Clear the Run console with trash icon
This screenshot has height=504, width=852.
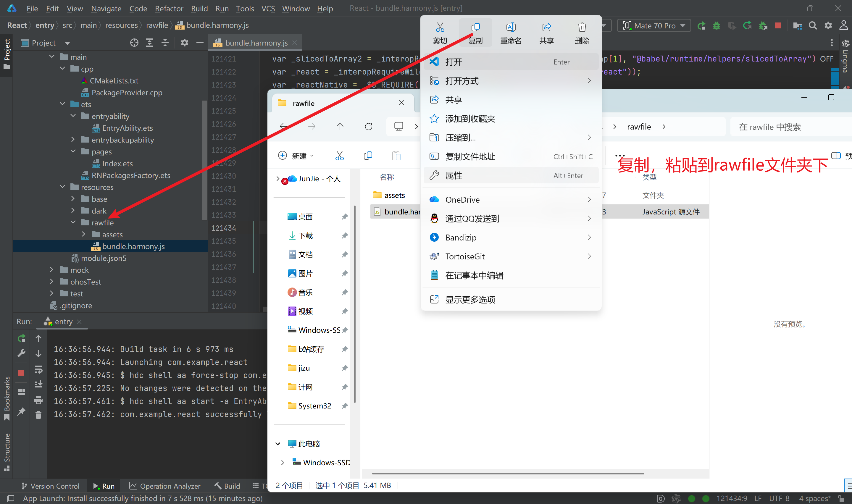tap(38, 414)
